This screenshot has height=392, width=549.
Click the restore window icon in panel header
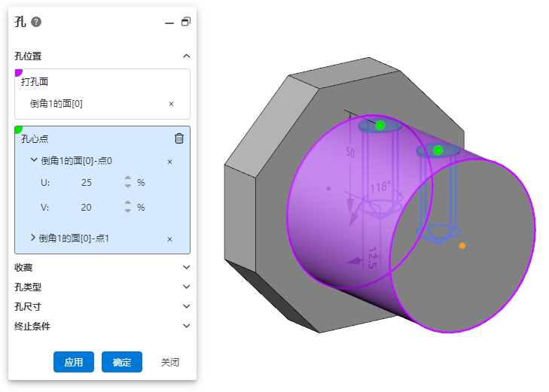pos(185,22)
